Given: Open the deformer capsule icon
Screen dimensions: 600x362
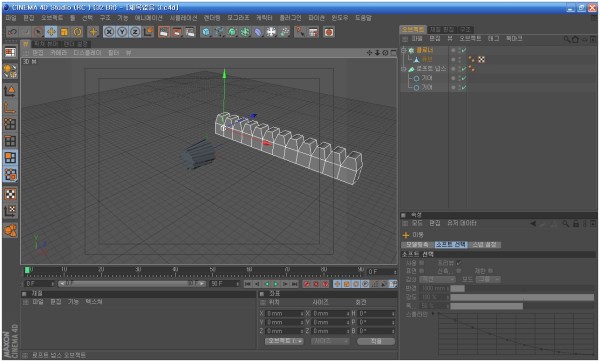Looking at the screenshot, I should [258, 32].
